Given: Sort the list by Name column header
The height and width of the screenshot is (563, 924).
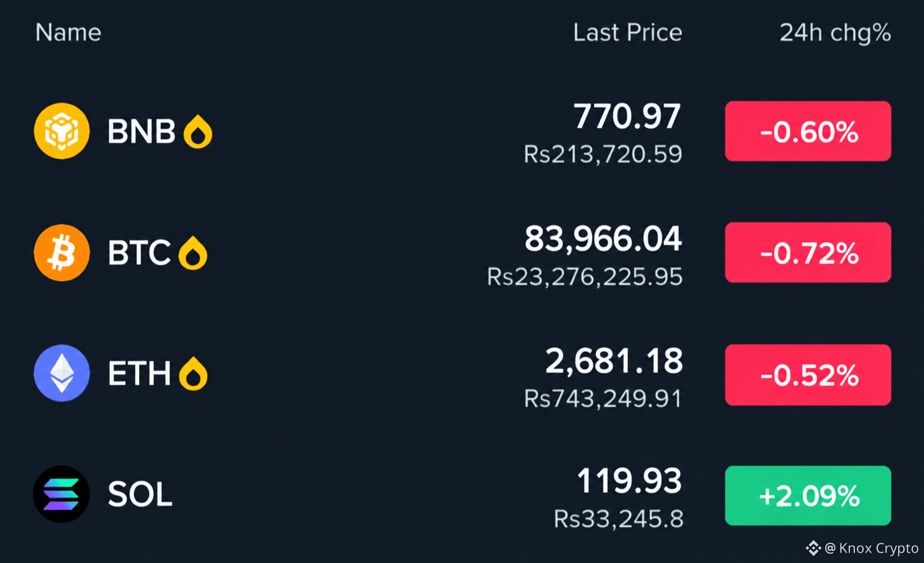Looking at the screenshot, I should click(68, 33).
